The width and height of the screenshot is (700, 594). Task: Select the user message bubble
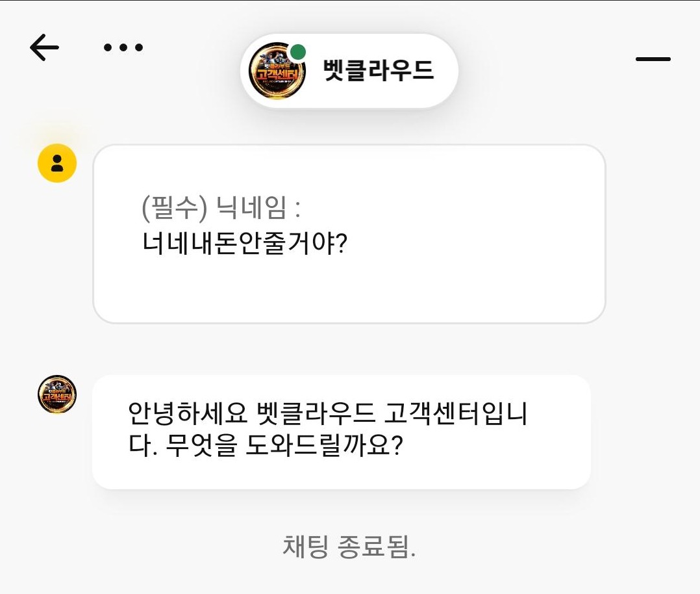pyautogui.click(x=349, y=234)
